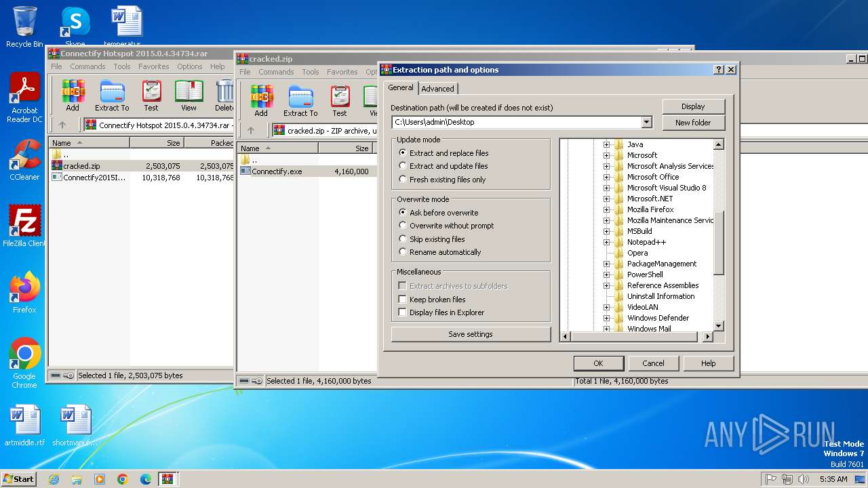The height and width of the screenshot is (488, 868).
Task: Click the dialog's question mark help icon
Action: pyautogui.click(x=719, y=69)
